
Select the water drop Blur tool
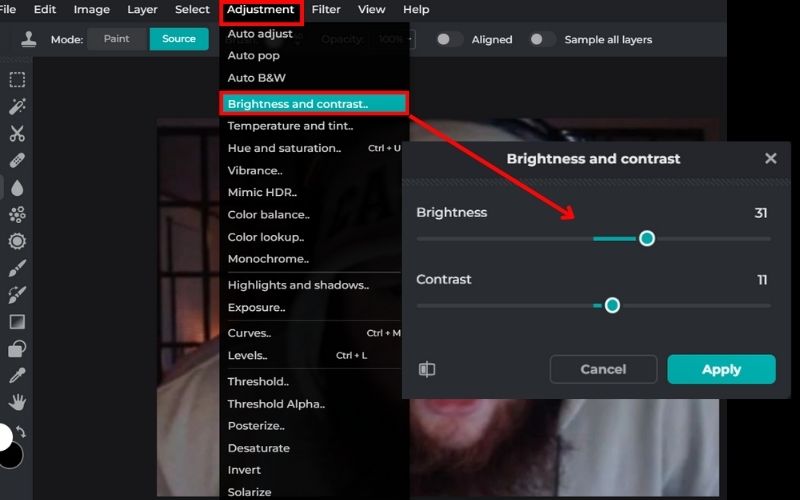17,188
